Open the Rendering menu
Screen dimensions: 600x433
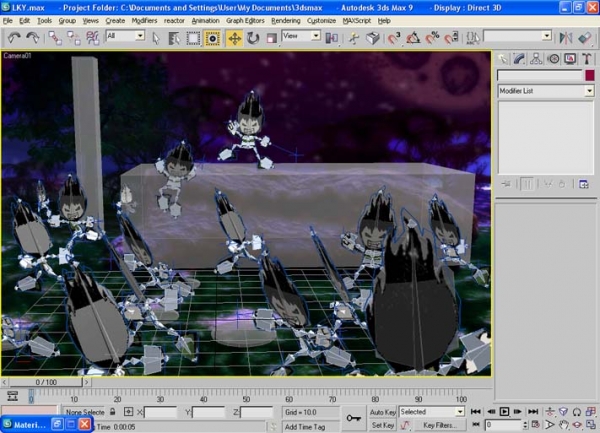click(x=285, y=21)
